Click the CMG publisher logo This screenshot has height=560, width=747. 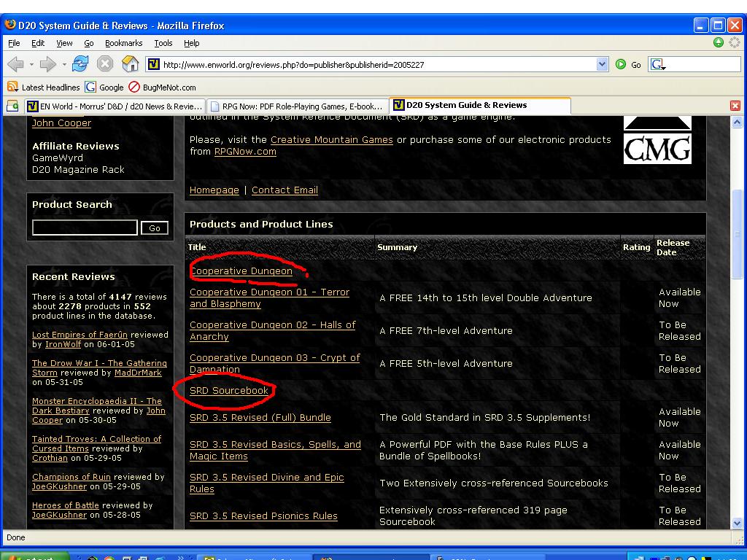(x=657, y=141)
